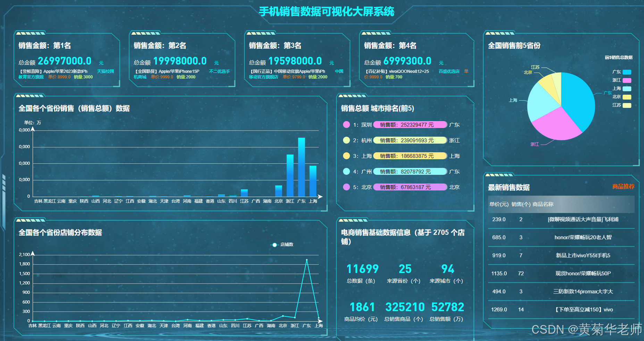Select the 【下单至高立减150】vivo row
644x341 pixels.
click(x=561, y=310)
